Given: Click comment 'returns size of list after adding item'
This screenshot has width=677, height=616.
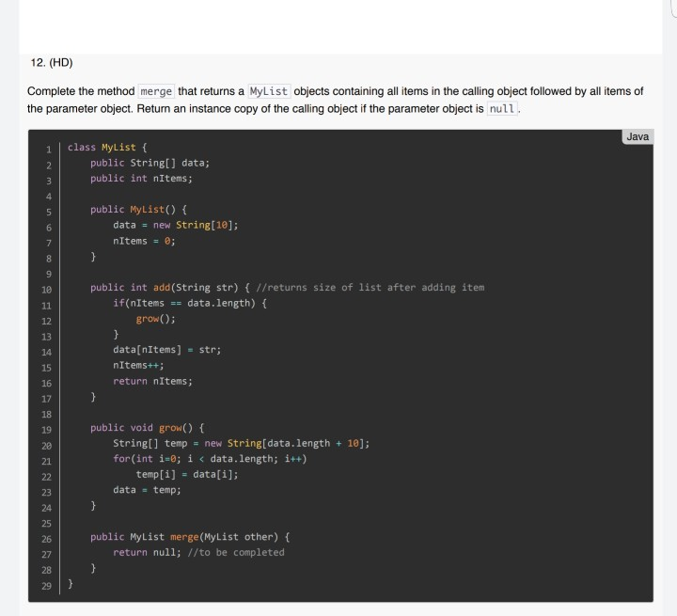Looking at the screenshot, I should 375,288.
